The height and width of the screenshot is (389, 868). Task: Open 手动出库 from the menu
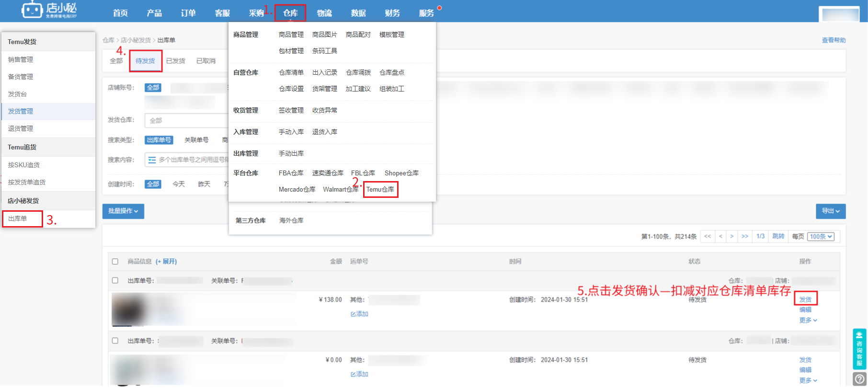(291, 153)
